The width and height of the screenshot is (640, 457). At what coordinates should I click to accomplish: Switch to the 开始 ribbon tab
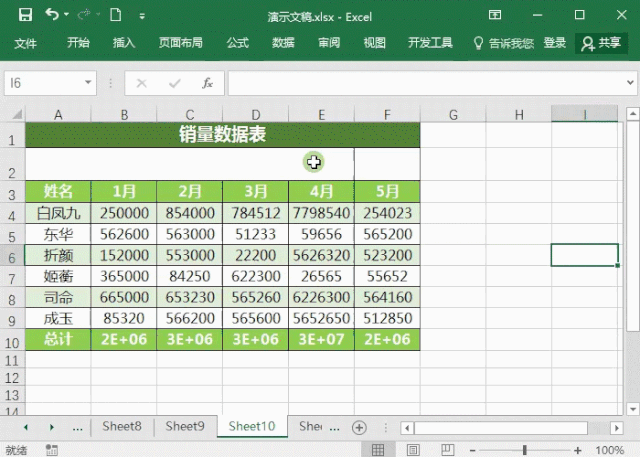78,43
